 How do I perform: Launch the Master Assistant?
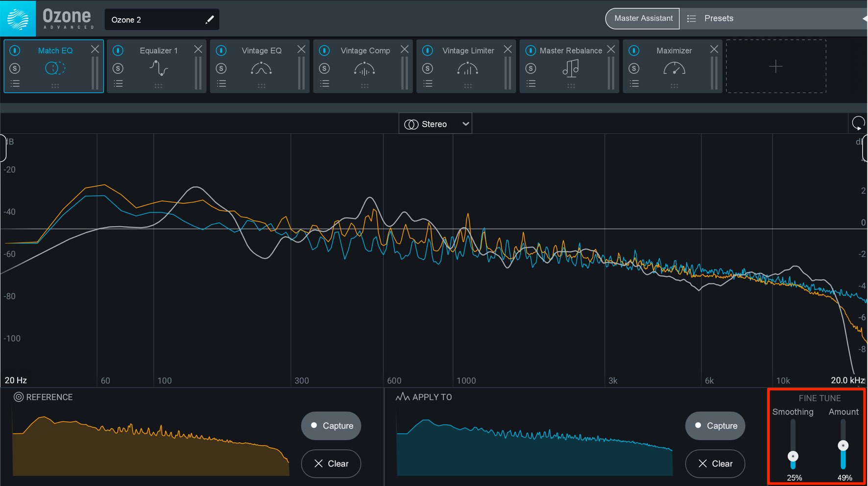(643, 19)
